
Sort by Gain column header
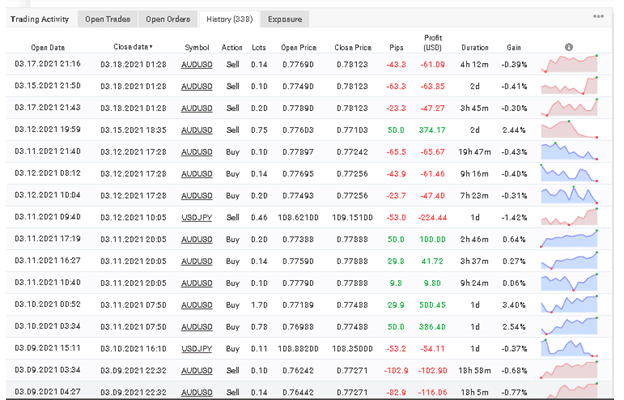[x=514, y=47]
